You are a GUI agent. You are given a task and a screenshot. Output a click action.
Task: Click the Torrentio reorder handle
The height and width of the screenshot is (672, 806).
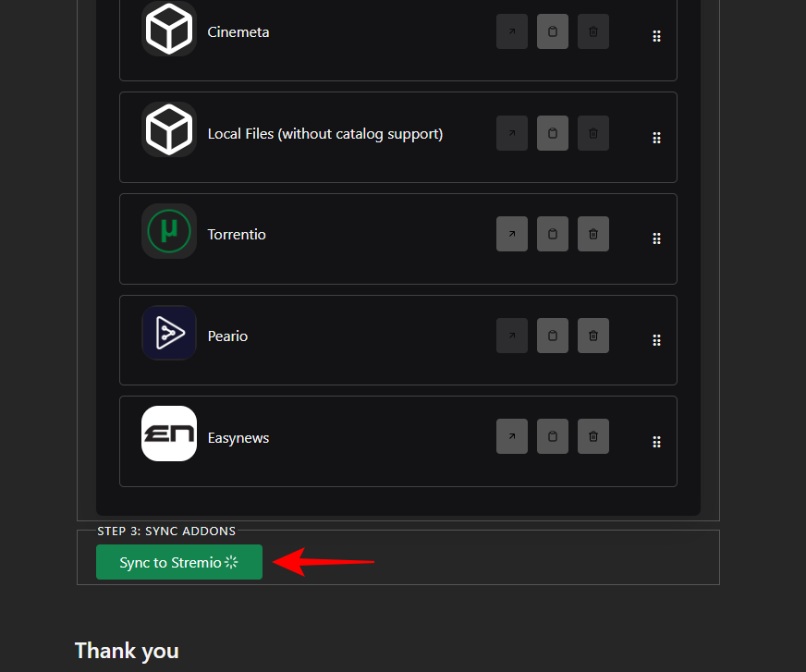pos(656,238)
